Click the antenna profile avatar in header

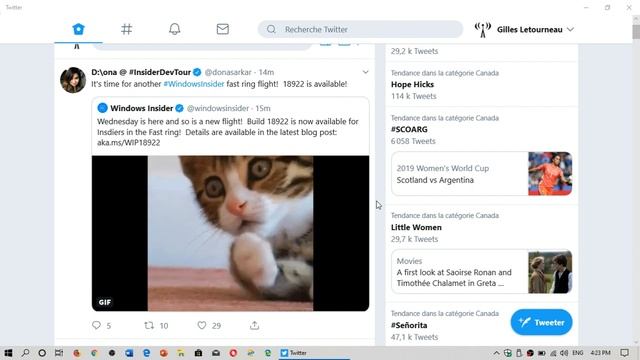click(482, 29)
